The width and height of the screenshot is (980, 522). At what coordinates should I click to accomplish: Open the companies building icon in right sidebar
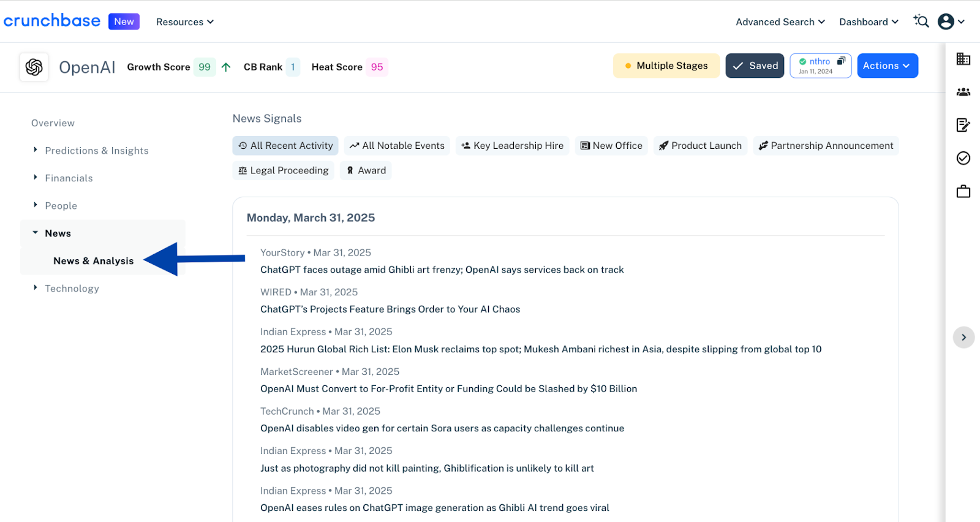coord(963,59)
